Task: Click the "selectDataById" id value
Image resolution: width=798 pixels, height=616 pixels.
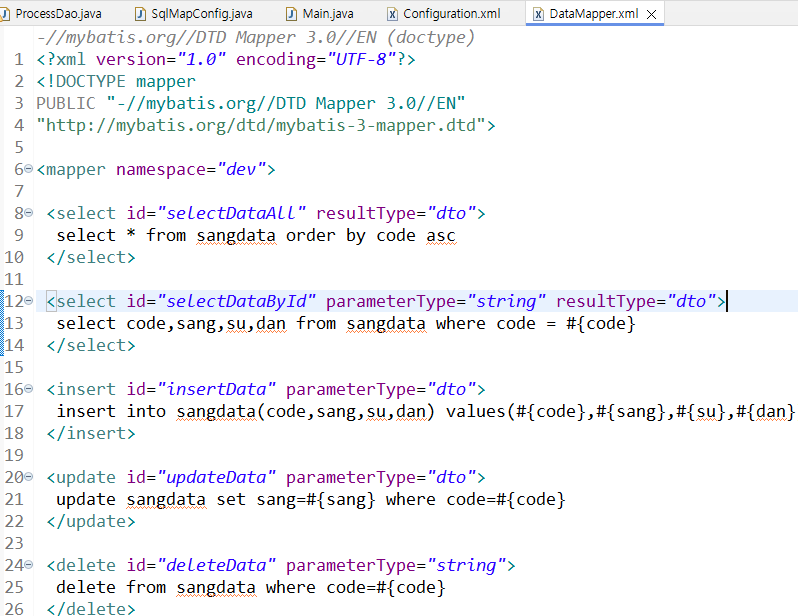Action: click(237, 301)
